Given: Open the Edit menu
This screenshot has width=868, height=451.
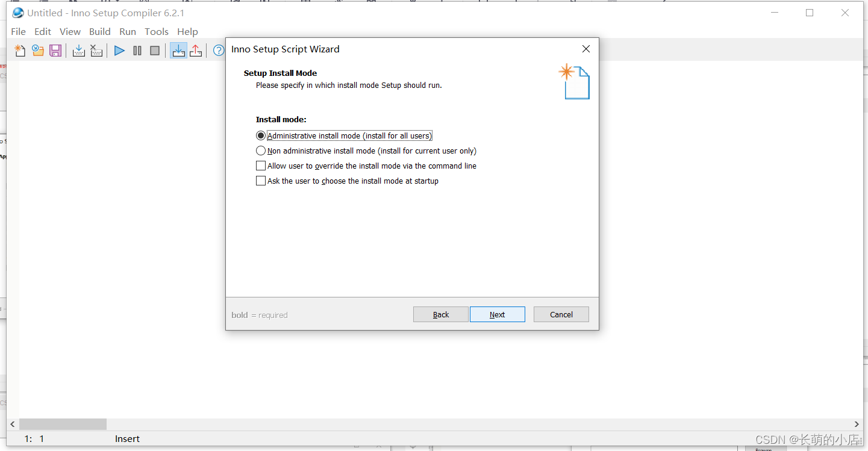Looking at the screenshot, I should tap(43, 31).
